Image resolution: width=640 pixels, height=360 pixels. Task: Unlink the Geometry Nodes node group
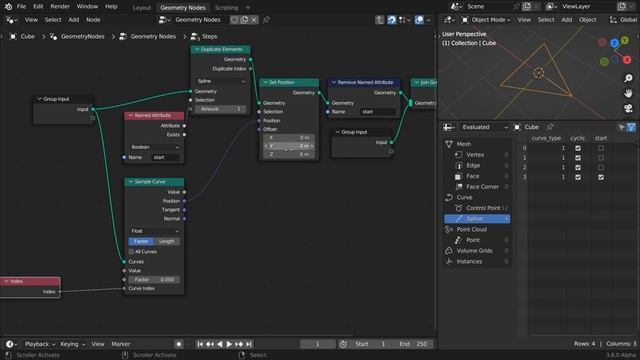[254, 20]
